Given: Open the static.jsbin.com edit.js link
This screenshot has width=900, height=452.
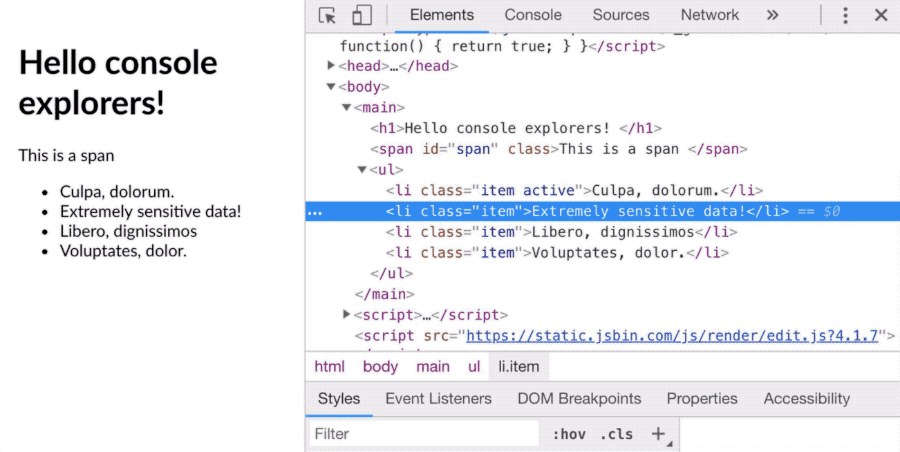Looking at the screenshot, I should point(672,336).
